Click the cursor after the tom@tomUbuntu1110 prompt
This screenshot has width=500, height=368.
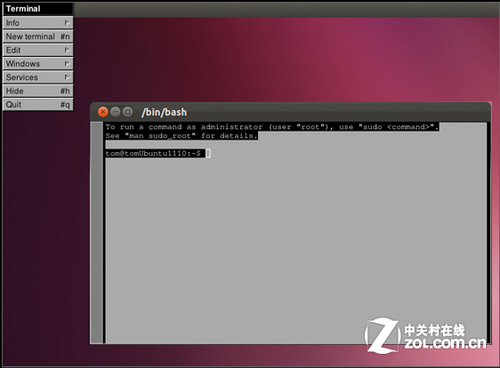208,153
